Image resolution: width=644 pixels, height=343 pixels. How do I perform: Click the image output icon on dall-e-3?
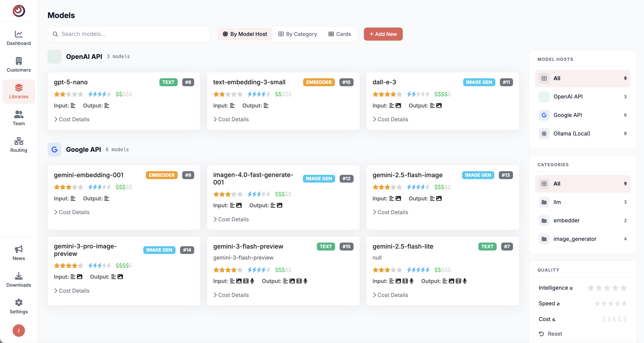pos(439,106)
